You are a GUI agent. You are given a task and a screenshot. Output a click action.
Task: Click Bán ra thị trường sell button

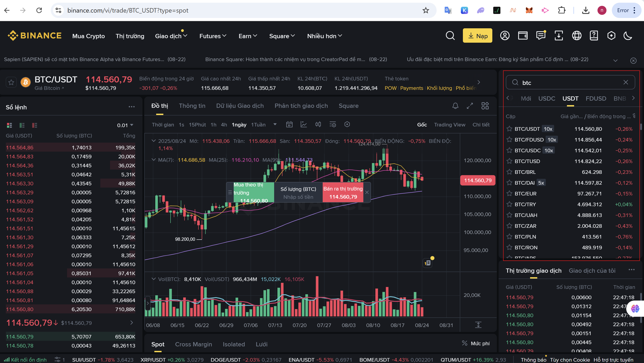click(343, 193)
